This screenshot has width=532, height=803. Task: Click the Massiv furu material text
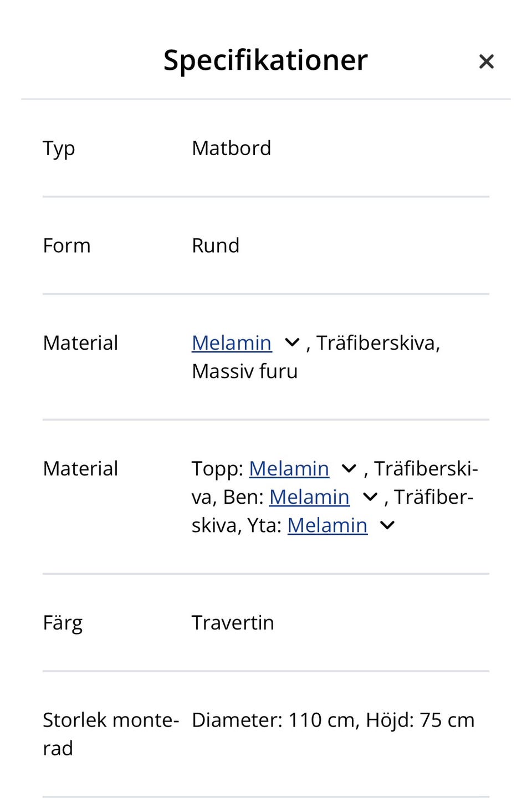[244, 371]
